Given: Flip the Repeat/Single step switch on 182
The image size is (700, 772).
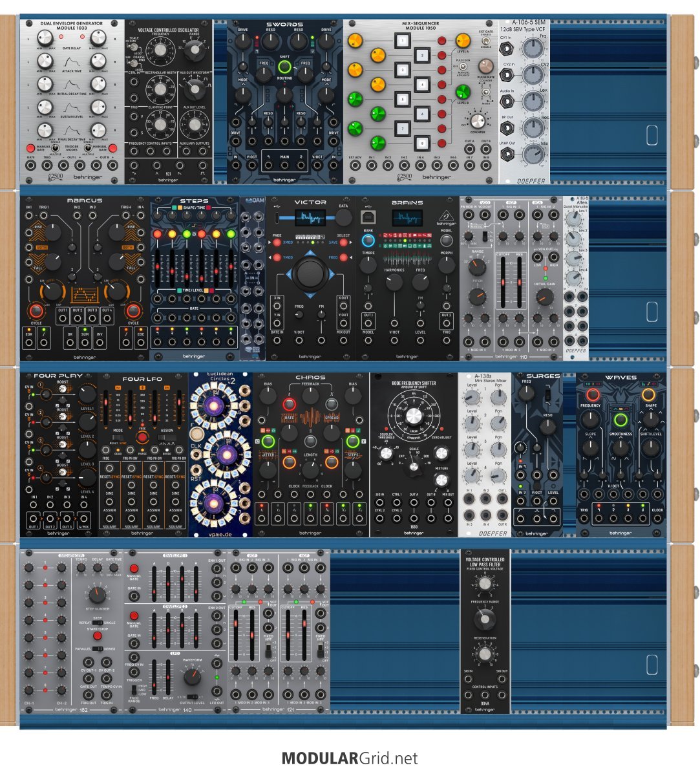Looking at the screenshot, I should click(98, 623).
